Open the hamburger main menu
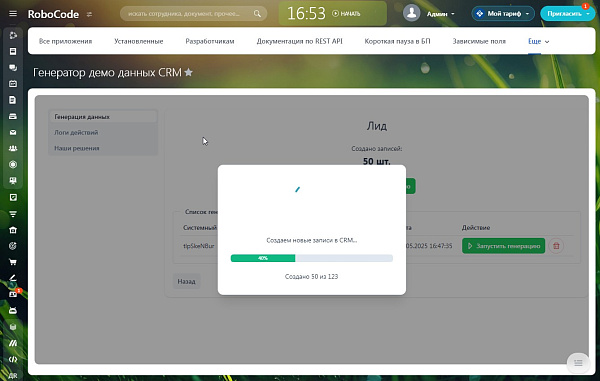600x381 pixels. pyautogui.click(x=13, y=14)
